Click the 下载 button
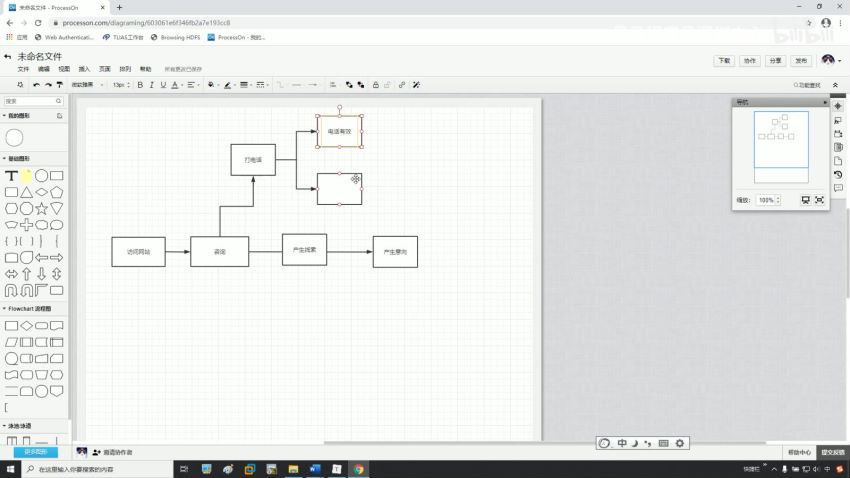 point(724,61)
